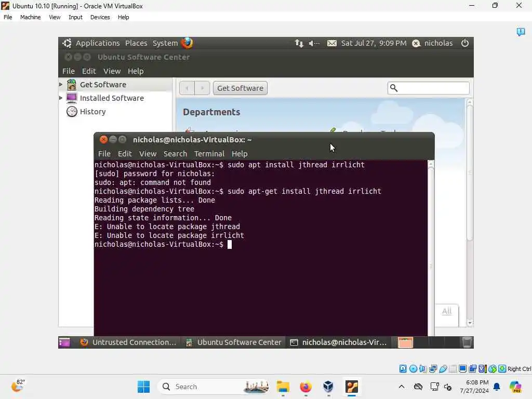The height and width of the screenshot is (399, 532).
Task: Open Windows Start button
Action: click(144, 387)
